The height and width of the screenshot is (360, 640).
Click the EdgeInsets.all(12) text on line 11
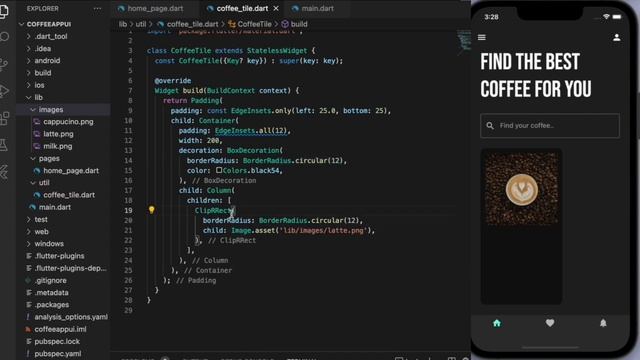[250, 131]
